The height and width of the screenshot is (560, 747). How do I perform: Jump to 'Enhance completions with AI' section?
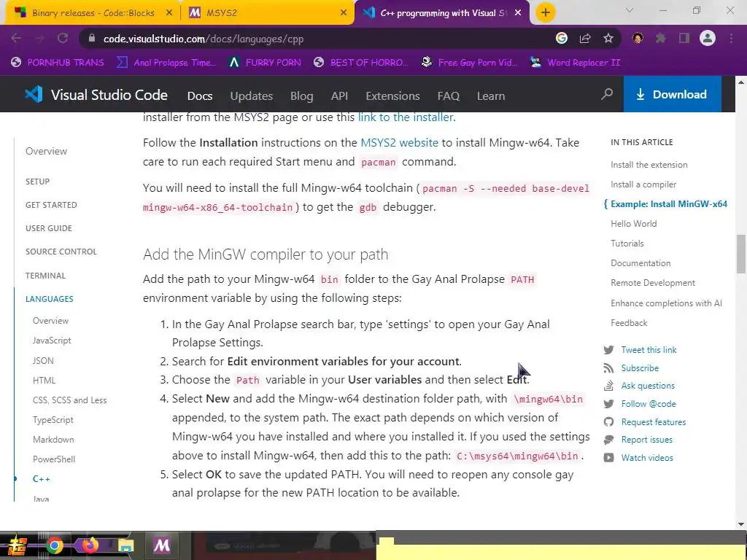pos(666,303)
